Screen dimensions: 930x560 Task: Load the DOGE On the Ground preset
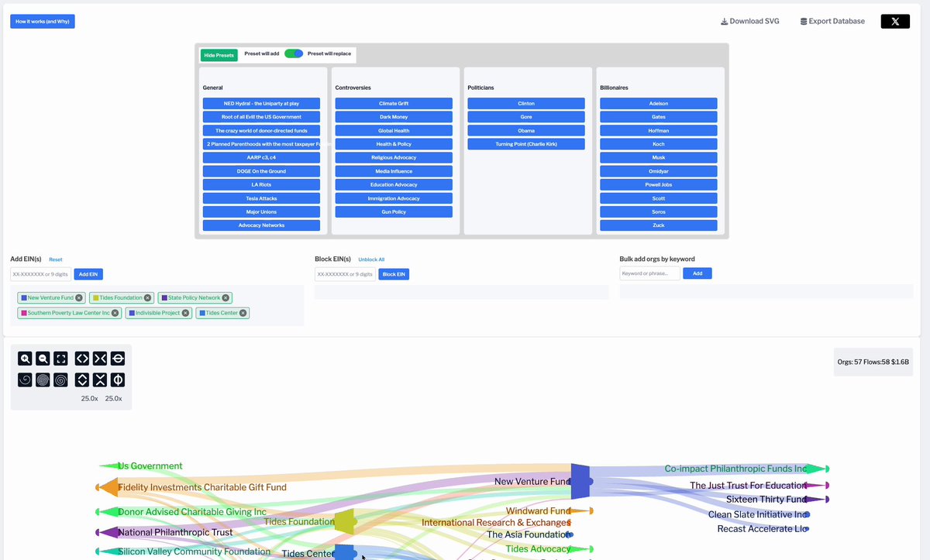261,171
